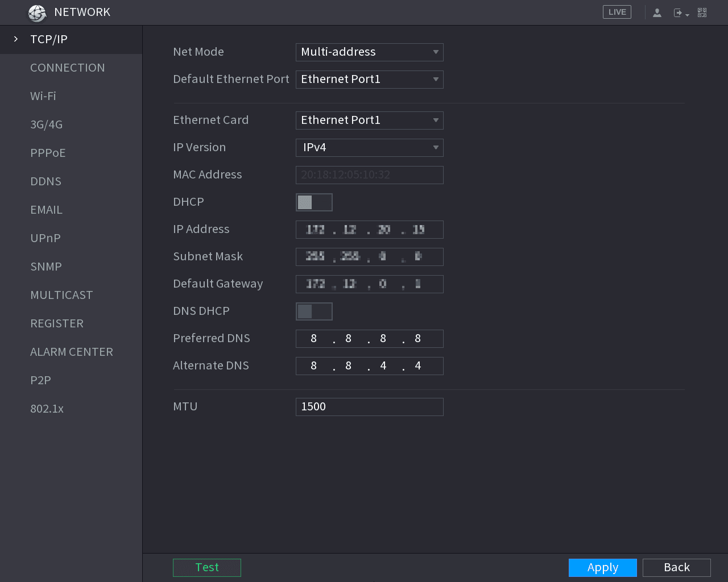728x582 pixels.
Task: Open the 802.1x settings
Action: (71, 409)
